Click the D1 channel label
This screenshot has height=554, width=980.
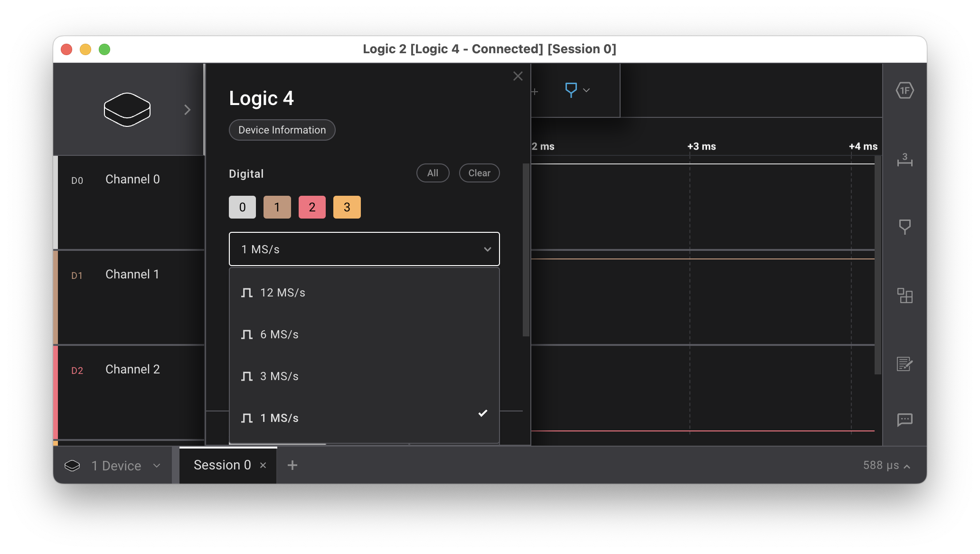click(77, 276)
